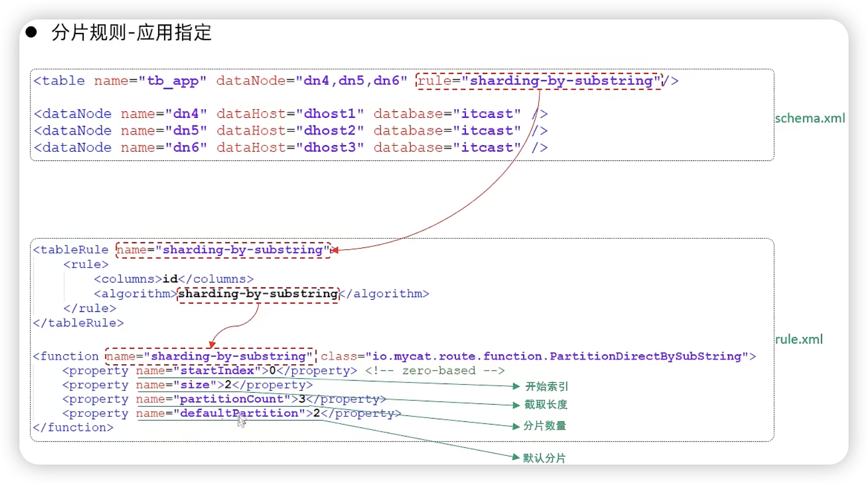Click the dashed rule attribute box in the table tag
This screenshot has height=484, width=868.
[539, 81]
